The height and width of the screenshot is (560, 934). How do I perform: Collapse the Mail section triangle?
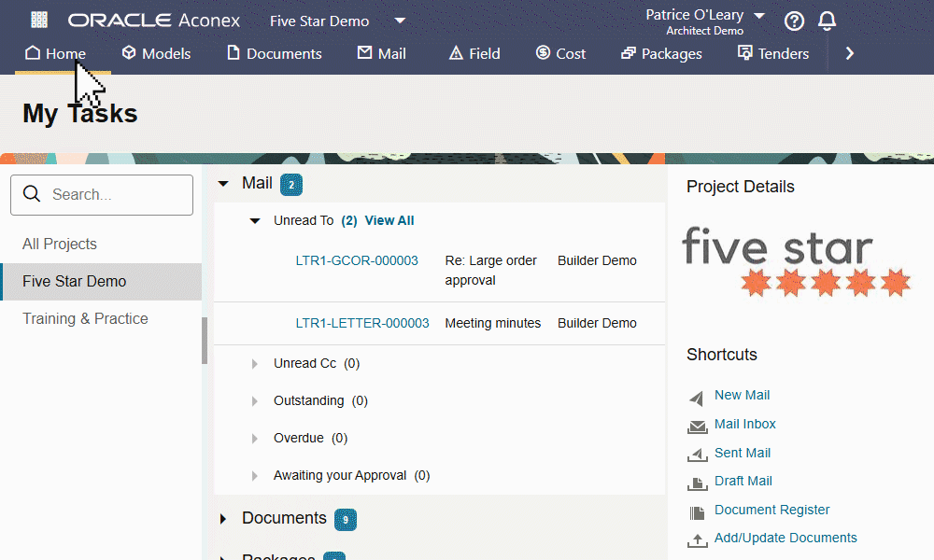coord(223,184)
